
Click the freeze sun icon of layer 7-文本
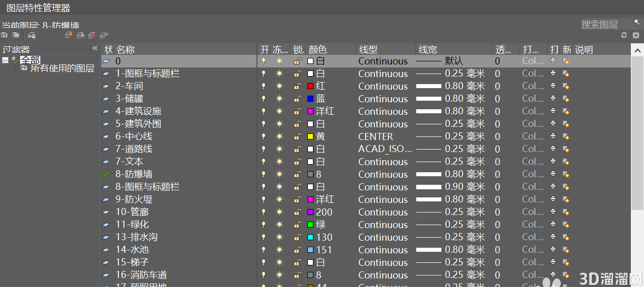pyautogui.click(x=280, y=162)
